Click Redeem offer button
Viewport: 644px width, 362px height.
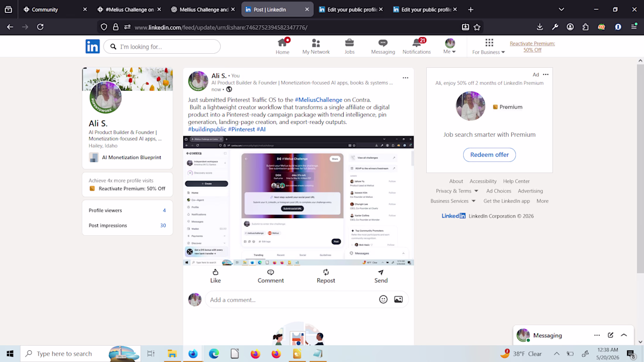(489, 155)
